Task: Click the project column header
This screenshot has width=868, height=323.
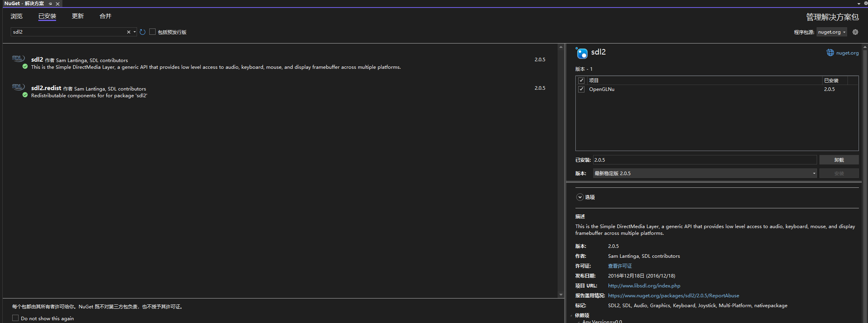Action: pyautogui.click(x=705, y=80)
